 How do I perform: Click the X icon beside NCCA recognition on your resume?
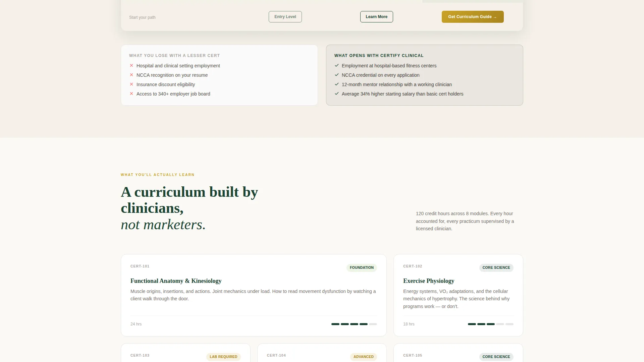click(x=131, y=75)
